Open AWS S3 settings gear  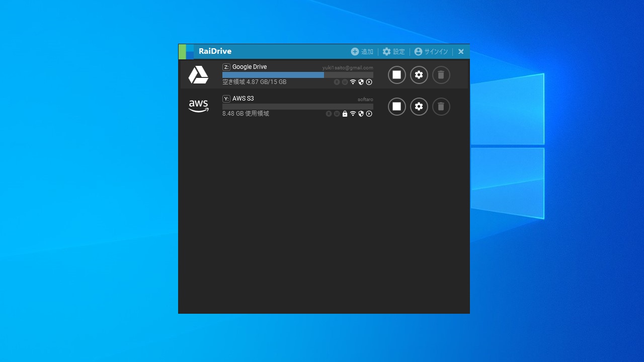pos(419,107)
